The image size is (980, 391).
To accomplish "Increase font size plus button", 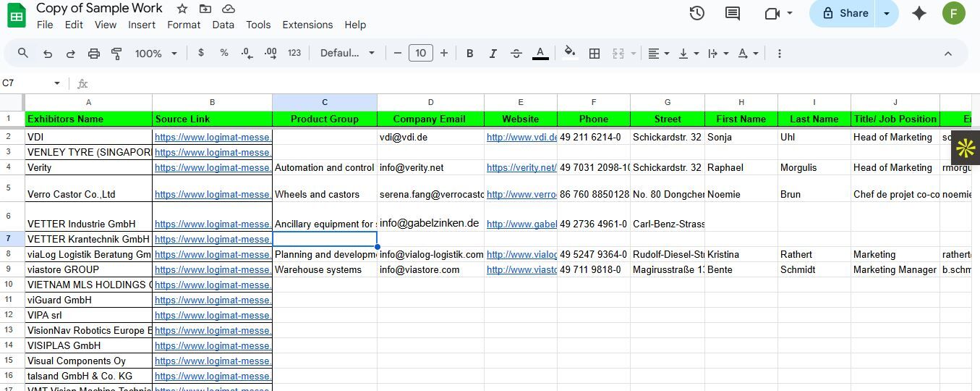I will [x=444, y=53].
